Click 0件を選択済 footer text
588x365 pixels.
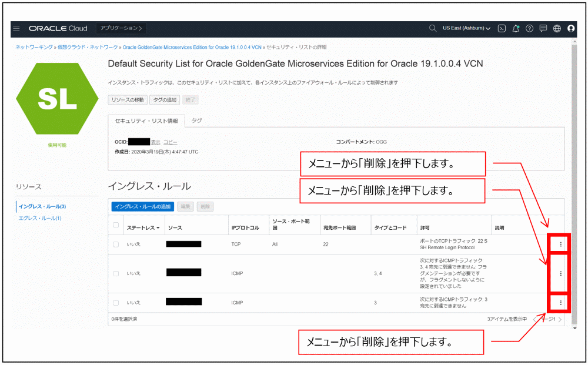[x=124, y=319]
